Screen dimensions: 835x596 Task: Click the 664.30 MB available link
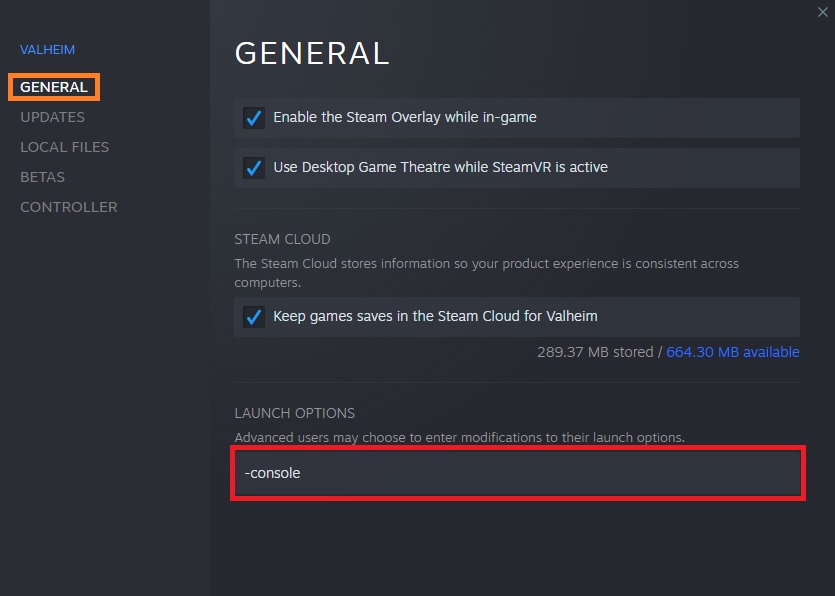(x=732, y=352)
